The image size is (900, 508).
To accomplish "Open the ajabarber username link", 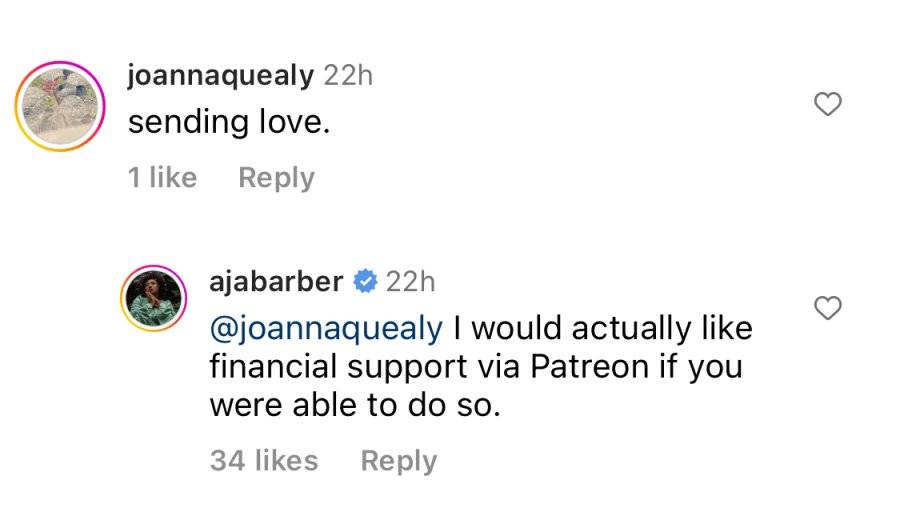I will click(276, 281).
